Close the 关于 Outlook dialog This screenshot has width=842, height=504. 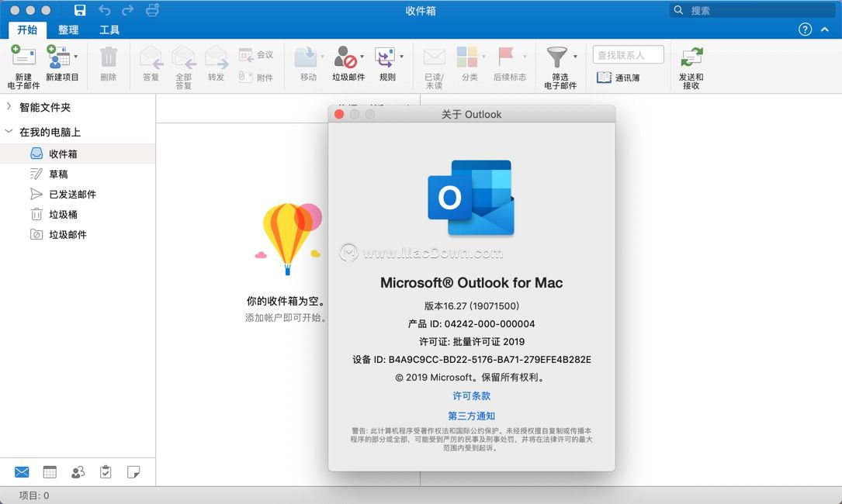[x=339, y=114]
